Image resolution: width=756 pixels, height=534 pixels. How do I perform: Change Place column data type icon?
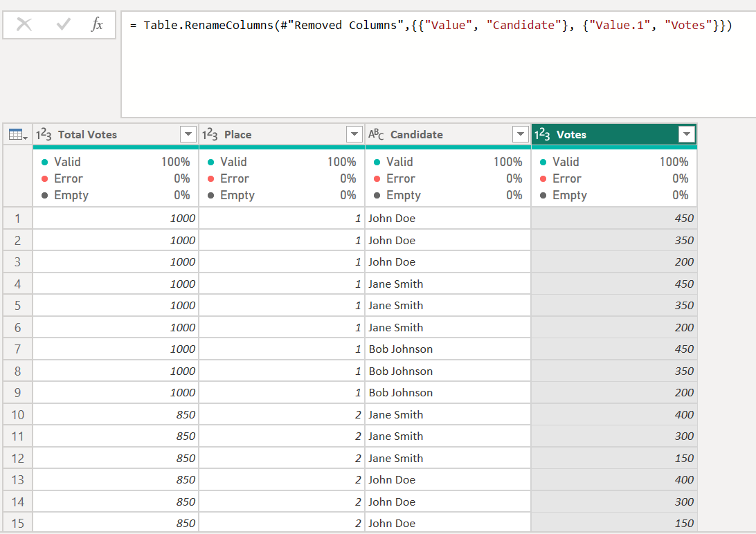(210, 134)
